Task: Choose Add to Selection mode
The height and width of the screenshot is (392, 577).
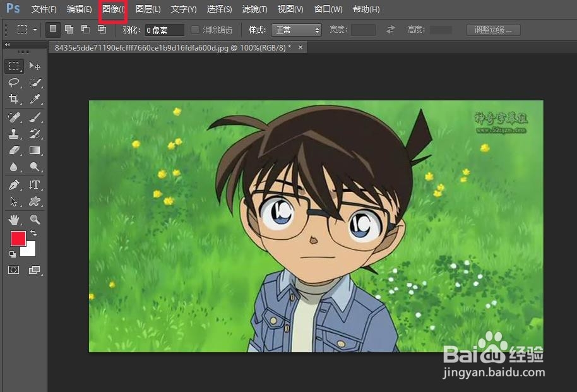Action: [x=69, y=30]
